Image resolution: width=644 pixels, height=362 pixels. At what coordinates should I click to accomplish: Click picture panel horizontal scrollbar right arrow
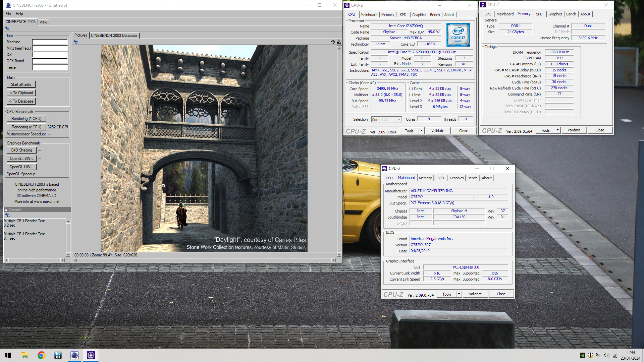(x=333, y=260)
